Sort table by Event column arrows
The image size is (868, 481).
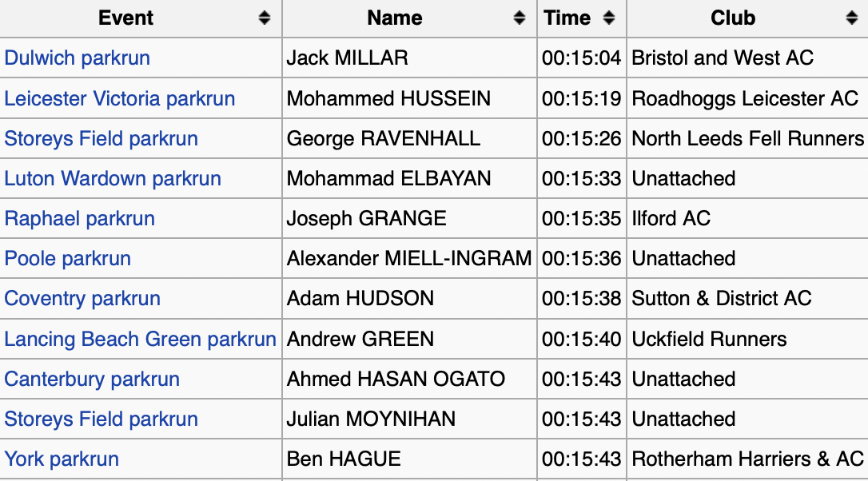pyautogui.click(x=265, y=18)
